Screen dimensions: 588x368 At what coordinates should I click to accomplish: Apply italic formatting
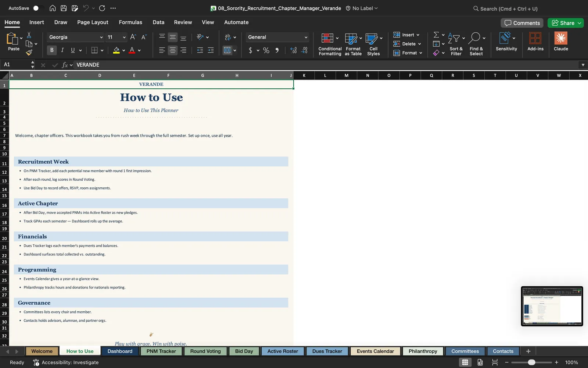coord(62,50)
